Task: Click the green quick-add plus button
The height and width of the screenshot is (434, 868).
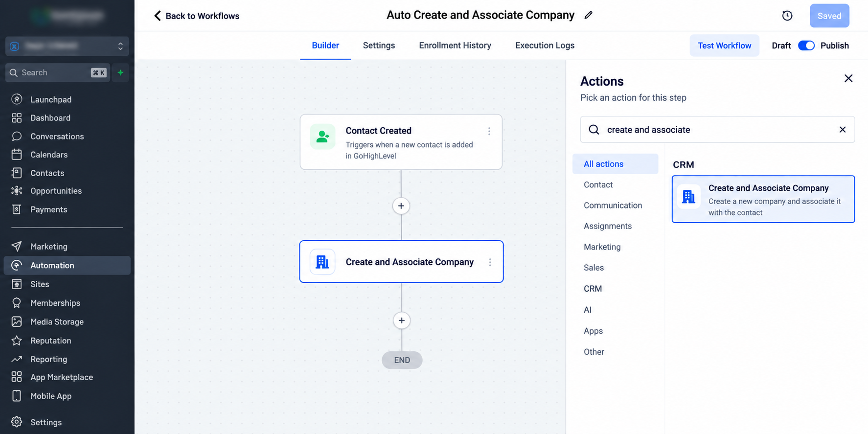Action: (120, 72)
